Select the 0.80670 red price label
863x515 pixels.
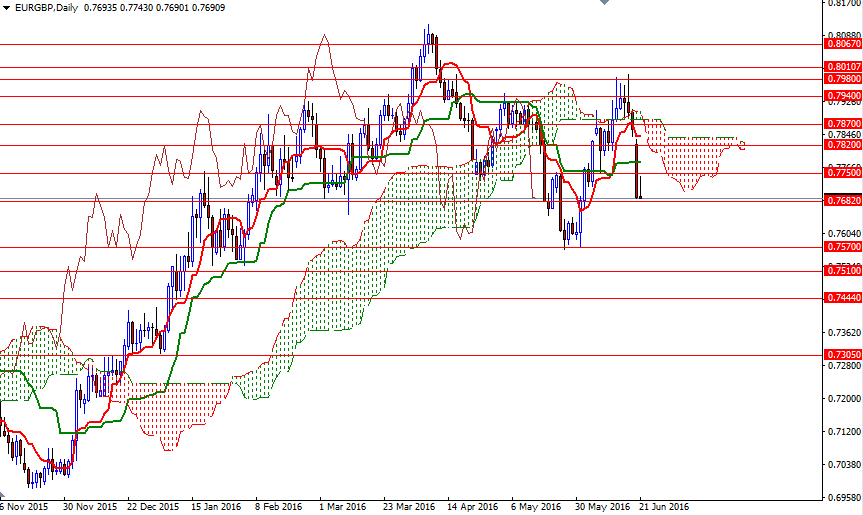point(843,44)
